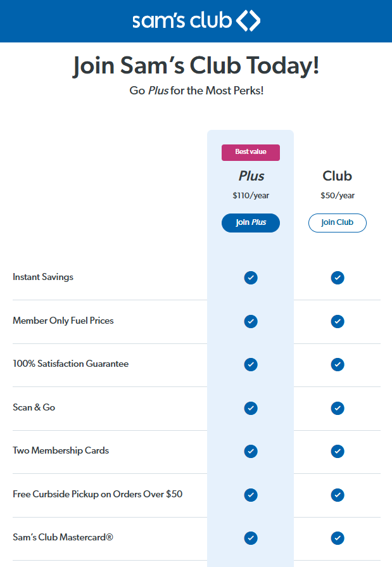Click Club checkmark for Instant Savings
Screen dimensions: 392x567
coord(338,277)
